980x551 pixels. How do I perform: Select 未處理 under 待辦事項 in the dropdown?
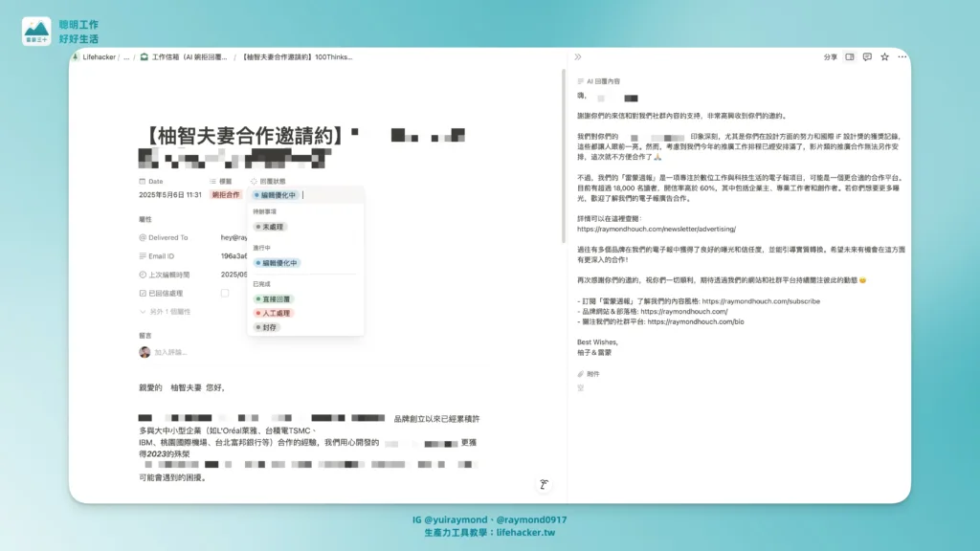[x=271, y=227]
